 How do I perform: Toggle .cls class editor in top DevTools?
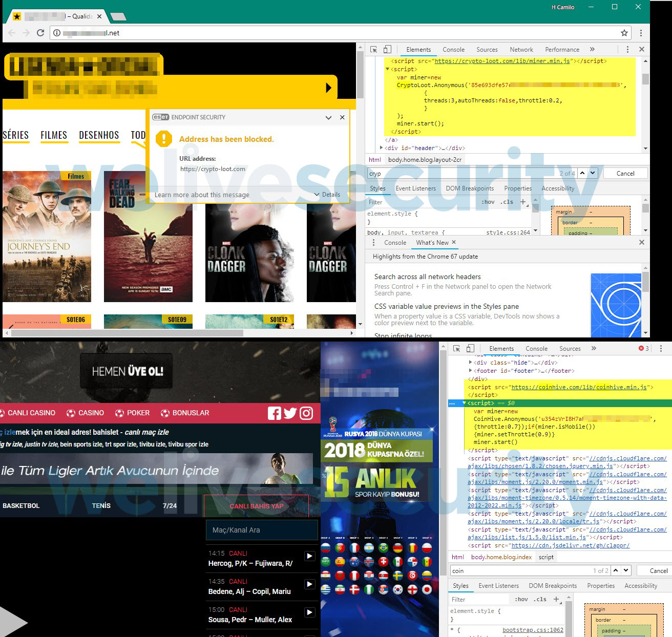click(x=508, y=202)
